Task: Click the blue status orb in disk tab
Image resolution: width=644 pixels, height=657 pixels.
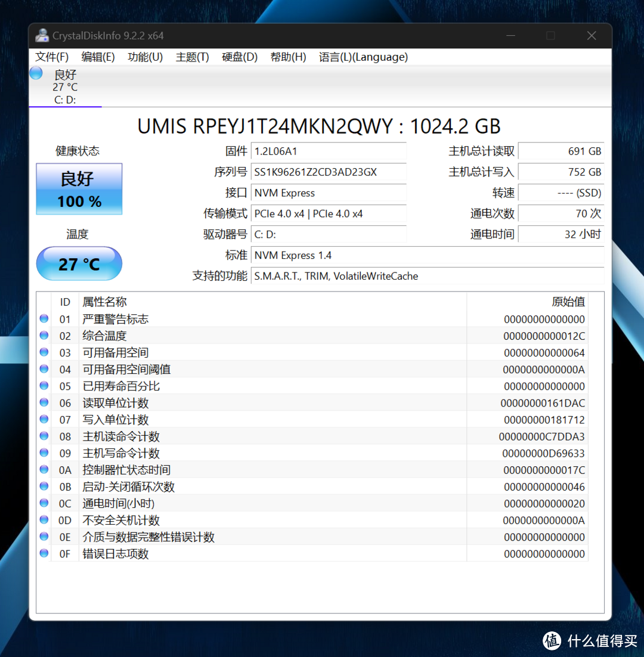Action: 36,73
